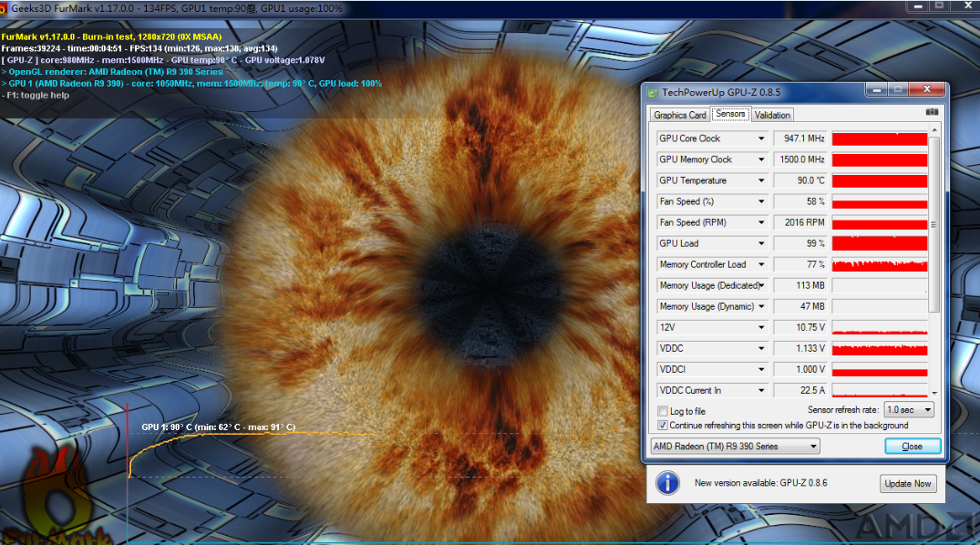Select the Sensors tab

(x=730, y=114)
